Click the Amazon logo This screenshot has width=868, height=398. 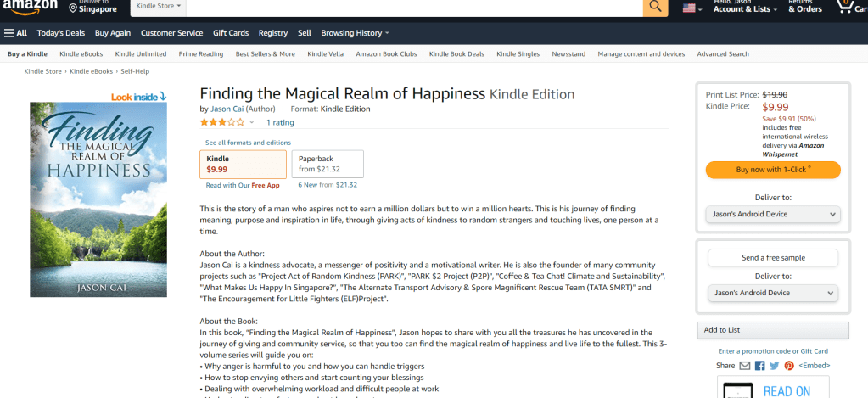pyautogui.click(x=29, y=7)
